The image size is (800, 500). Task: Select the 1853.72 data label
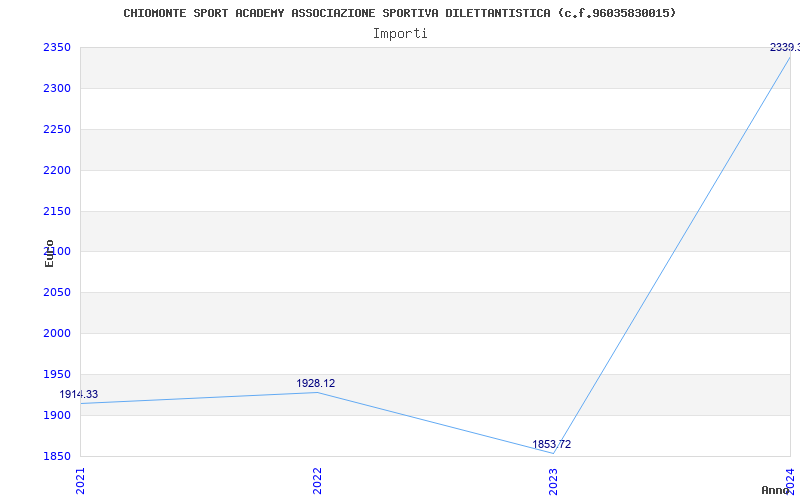click(552, 444)
